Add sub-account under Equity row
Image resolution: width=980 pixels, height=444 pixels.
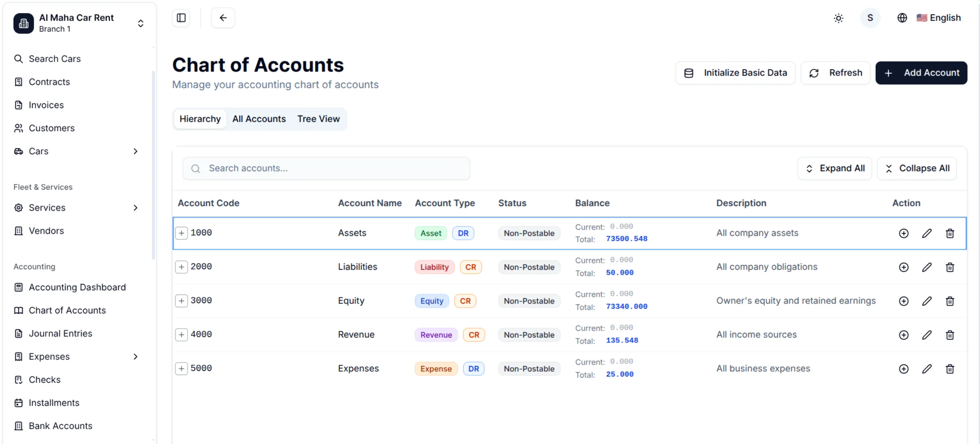(904, 301)
